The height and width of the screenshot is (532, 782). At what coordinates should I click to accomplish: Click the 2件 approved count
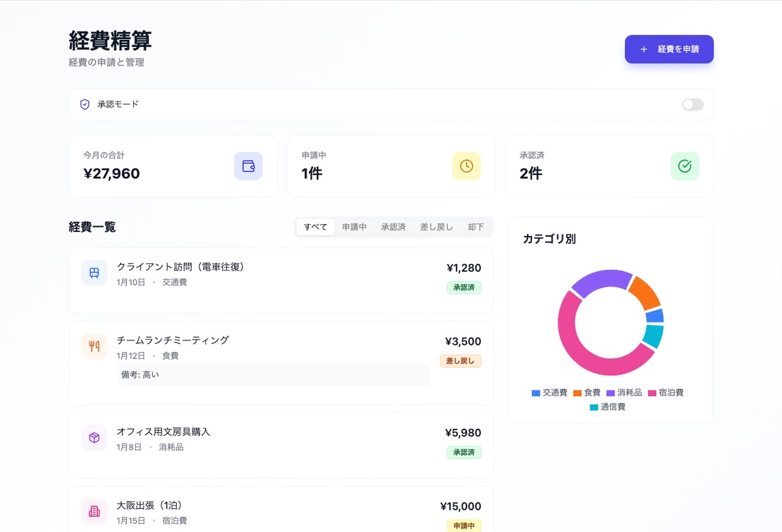coord(531,174)
